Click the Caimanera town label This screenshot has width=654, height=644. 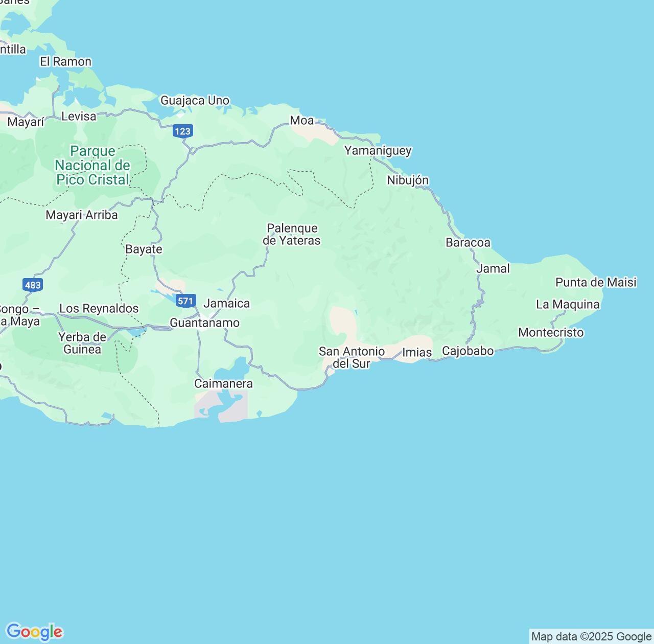click(223, 384)
